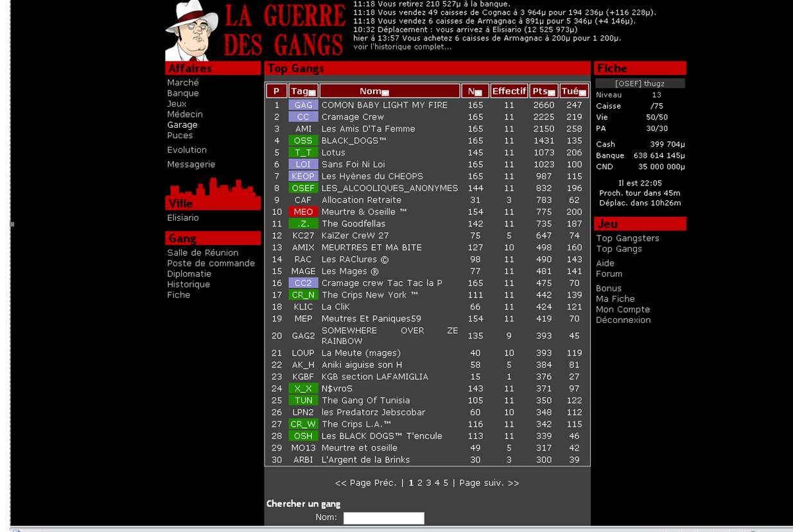
Task: Click 'voir l'historique complet...' link
Action: click(x=402, y=47)
